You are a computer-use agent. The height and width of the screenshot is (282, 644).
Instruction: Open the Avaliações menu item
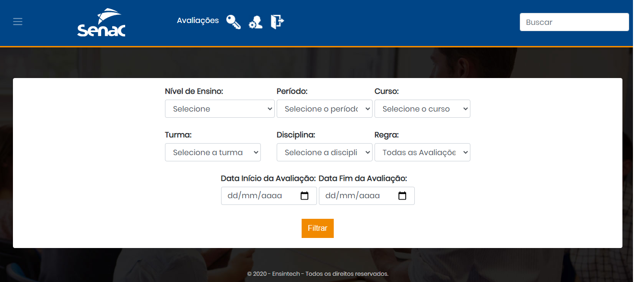[x=198, y=21]
